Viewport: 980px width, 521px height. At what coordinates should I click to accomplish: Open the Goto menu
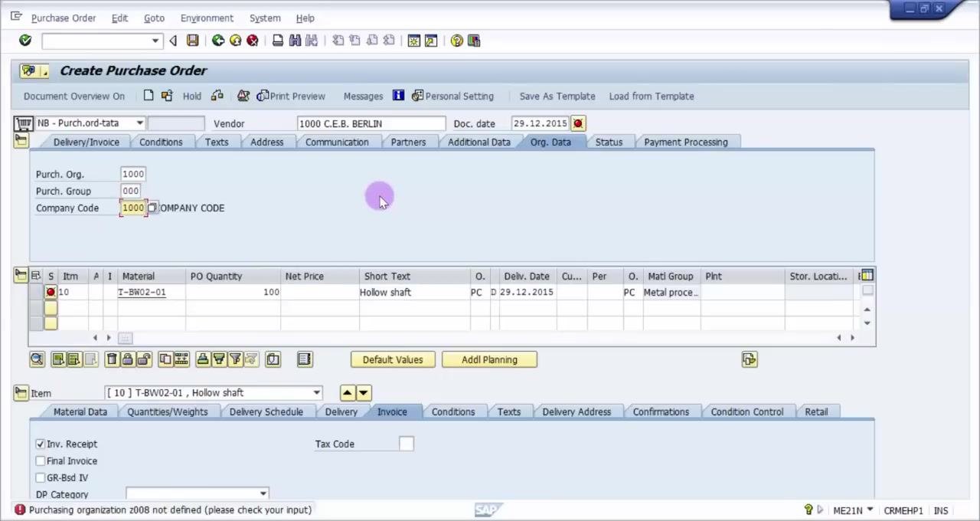(x=154, y=18)
